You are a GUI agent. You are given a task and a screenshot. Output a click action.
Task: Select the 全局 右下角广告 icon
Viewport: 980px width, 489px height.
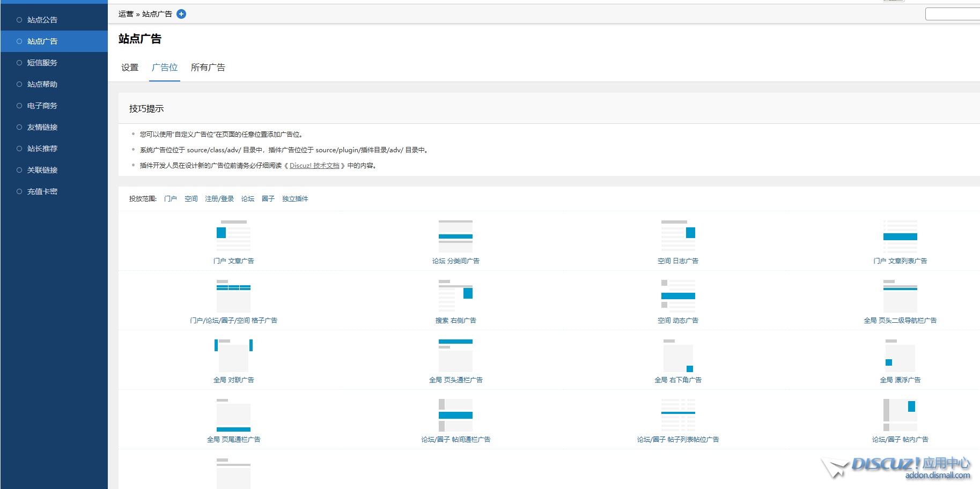678,355
